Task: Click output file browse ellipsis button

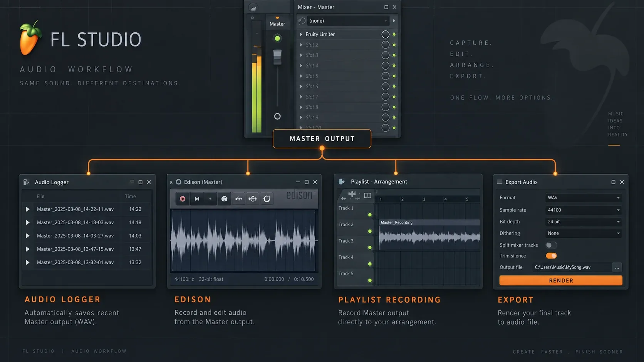Action: coord(617,267)
